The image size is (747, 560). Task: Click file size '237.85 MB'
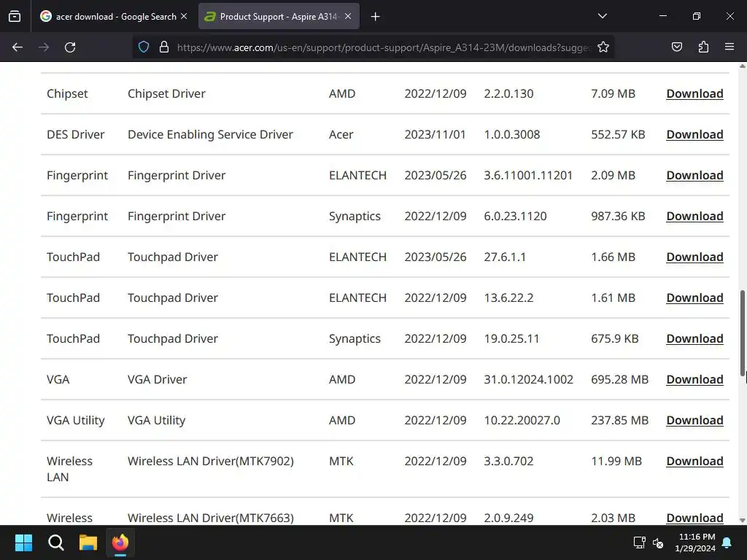tap(619, 421)
